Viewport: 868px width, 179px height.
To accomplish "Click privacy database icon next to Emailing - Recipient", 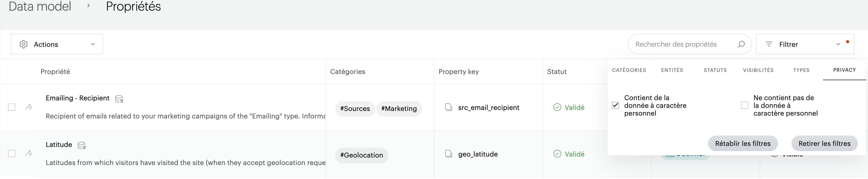I will (x=119, y=99).
